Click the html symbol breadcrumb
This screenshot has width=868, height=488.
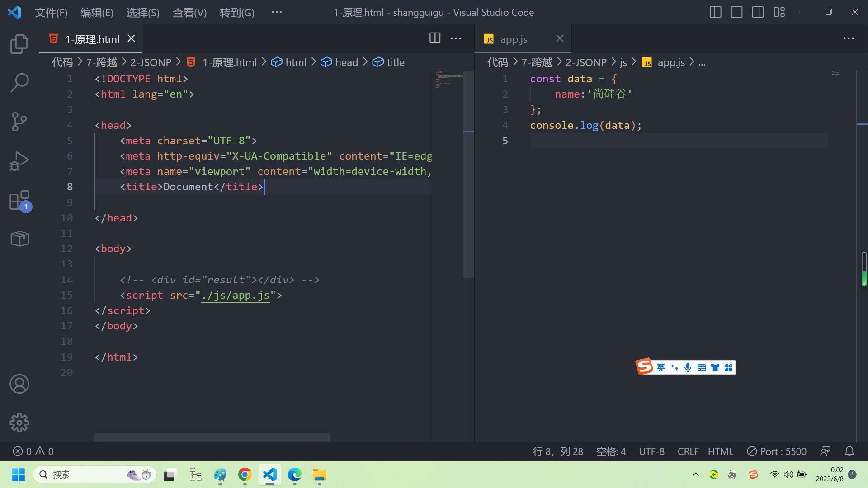coord(289,62)
